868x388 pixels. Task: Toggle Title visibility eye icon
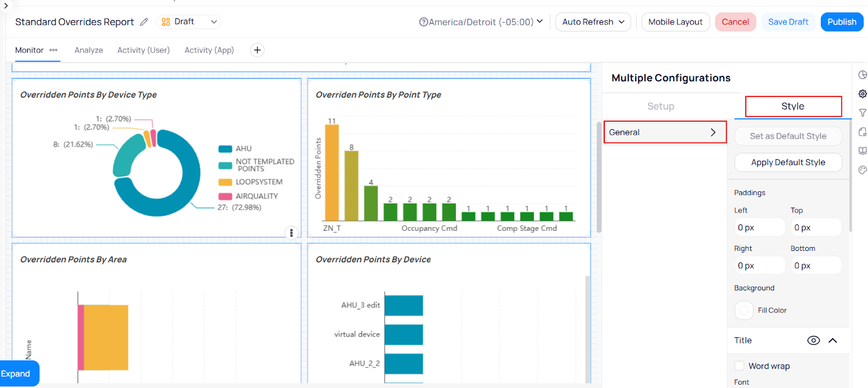point(813,340)
